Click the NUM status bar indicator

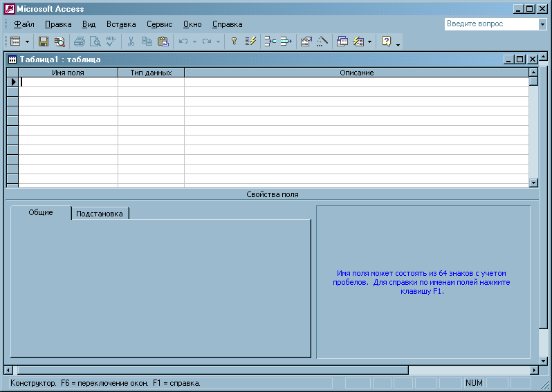pyautogui.click(x=474, y=383)
